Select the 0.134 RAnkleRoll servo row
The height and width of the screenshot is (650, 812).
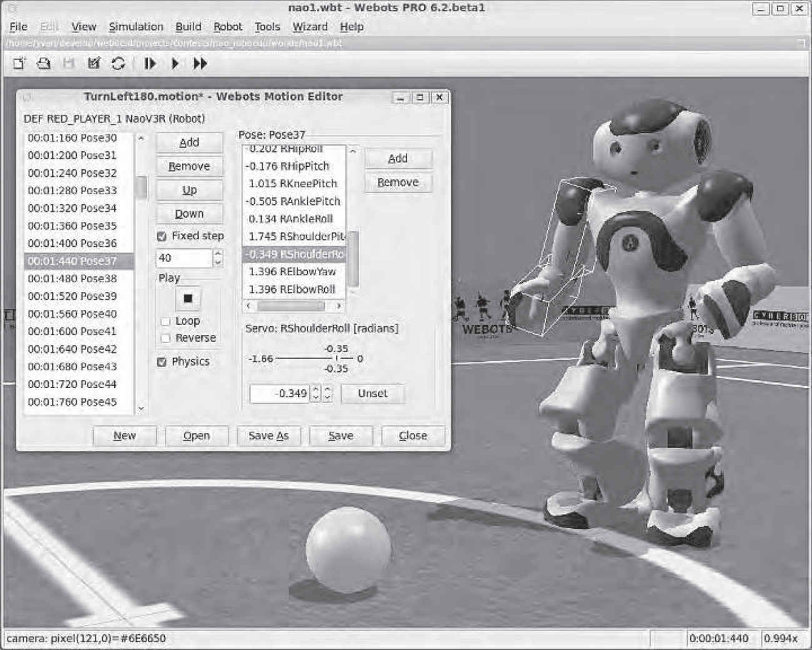[x=294, y=219]
